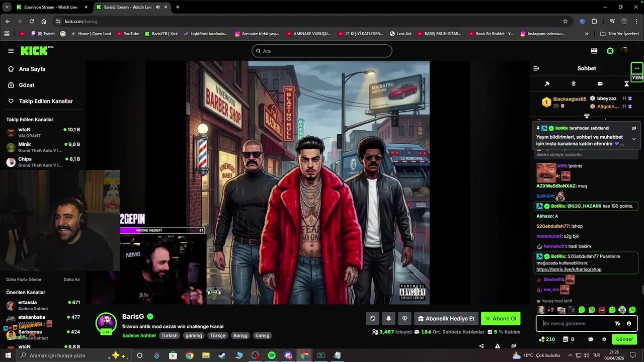Image resolution: width=644 pixels, height=362 pixels.
Task: Mute the BarisG Stream tab audio icon
Action: tap(158, 7)
